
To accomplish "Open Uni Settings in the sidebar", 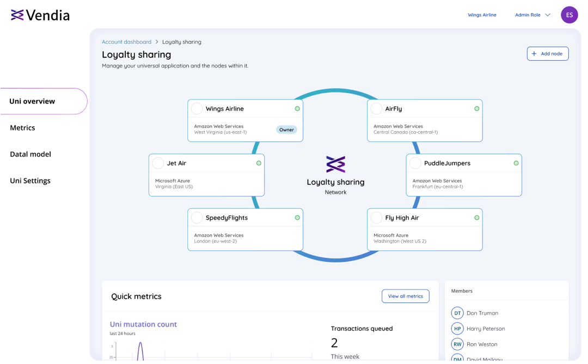I will click(x=30, y=181).
